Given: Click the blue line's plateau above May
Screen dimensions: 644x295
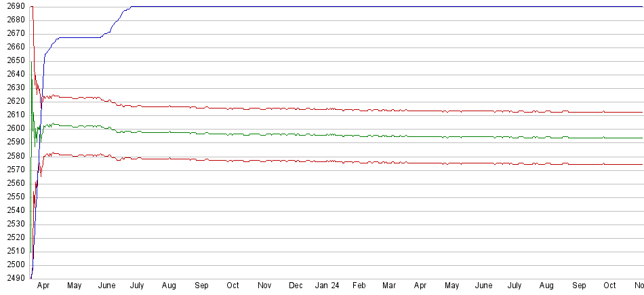Looking at the screenshot, I should tap(75, 37).
